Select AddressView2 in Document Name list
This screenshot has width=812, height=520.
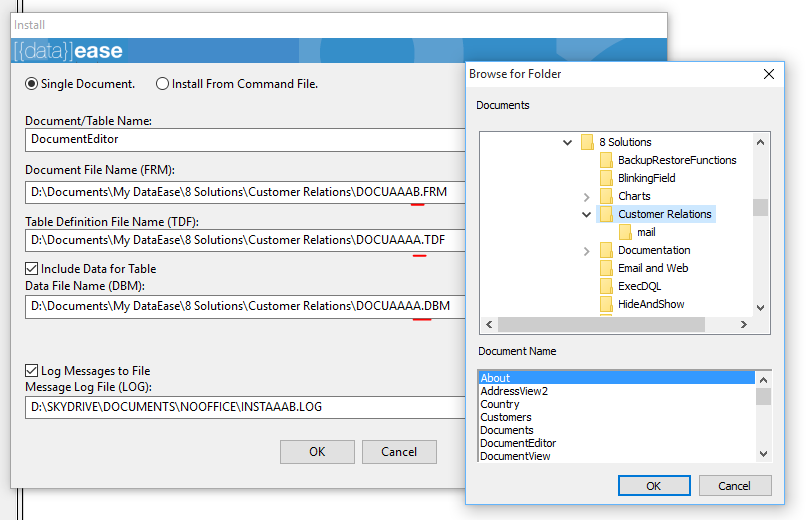616,391
